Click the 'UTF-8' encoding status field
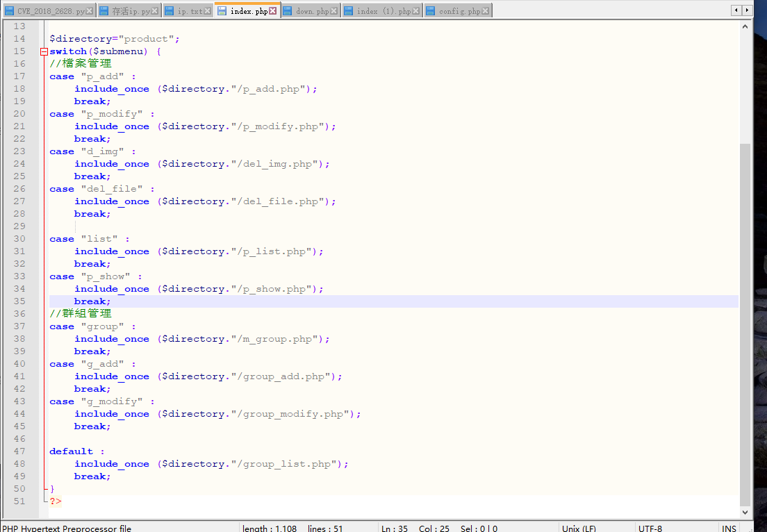 (x=650, y=528)
